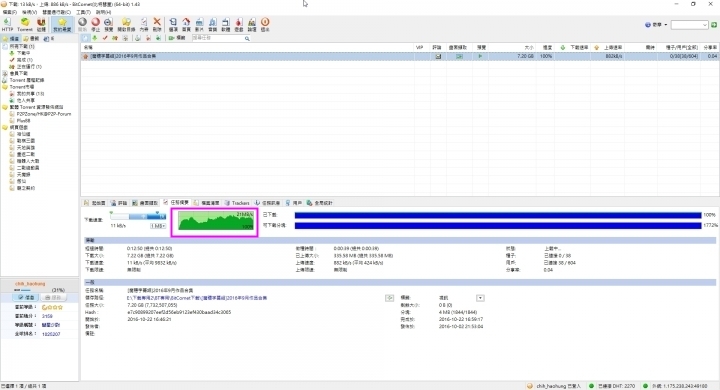Screen dimensions: 720x390
Task: Open the download speed limit 1 MB dropdown
Action: 158,226
